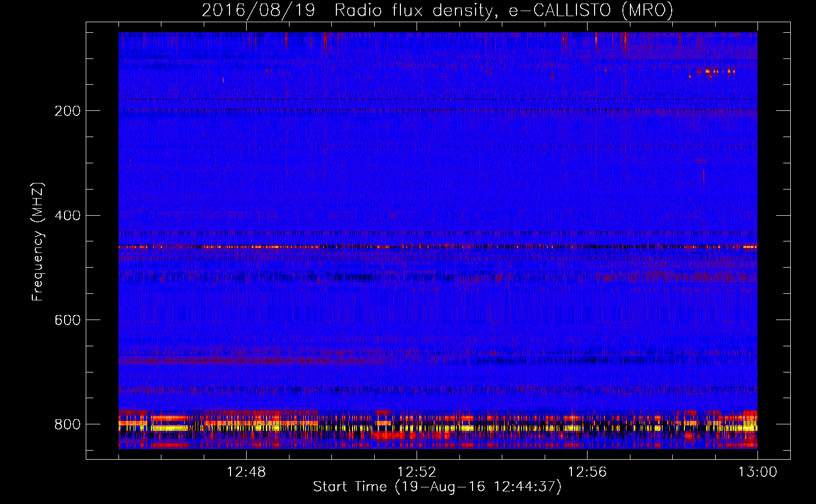
Task: Click the 13:00 time tick label
Action: [757, 472]
